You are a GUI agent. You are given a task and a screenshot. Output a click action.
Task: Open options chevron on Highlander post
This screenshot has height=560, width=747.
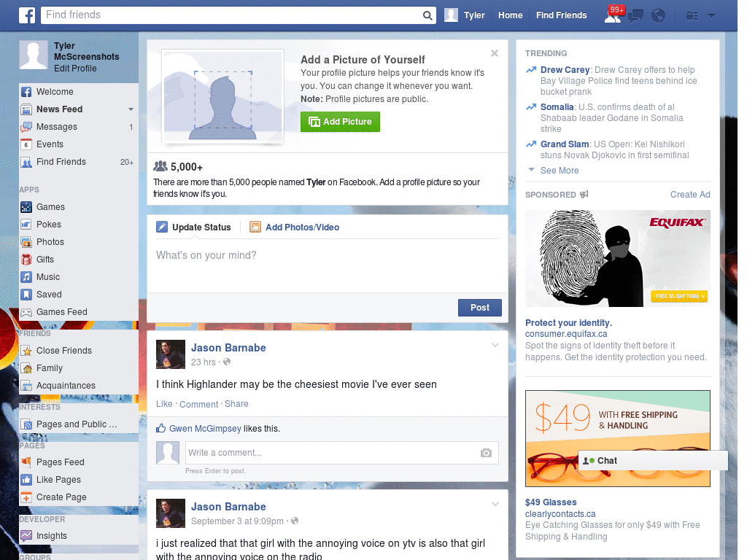click(x=495, y=345)
